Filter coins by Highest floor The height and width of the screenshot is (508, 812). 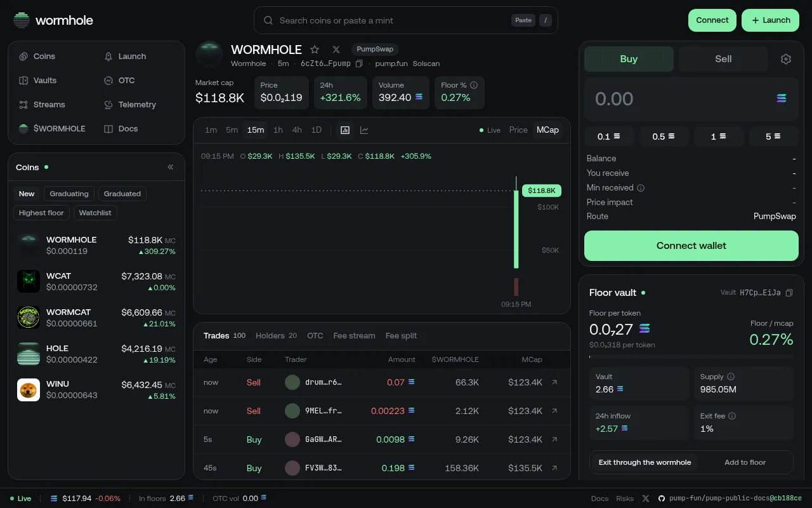click(41, 213)
